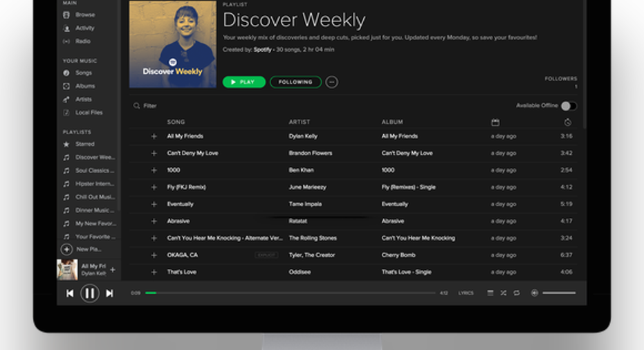Viewport: 644px width, 350px height.
Task: Click song title That's Love
Action: [x=181, y=272]
